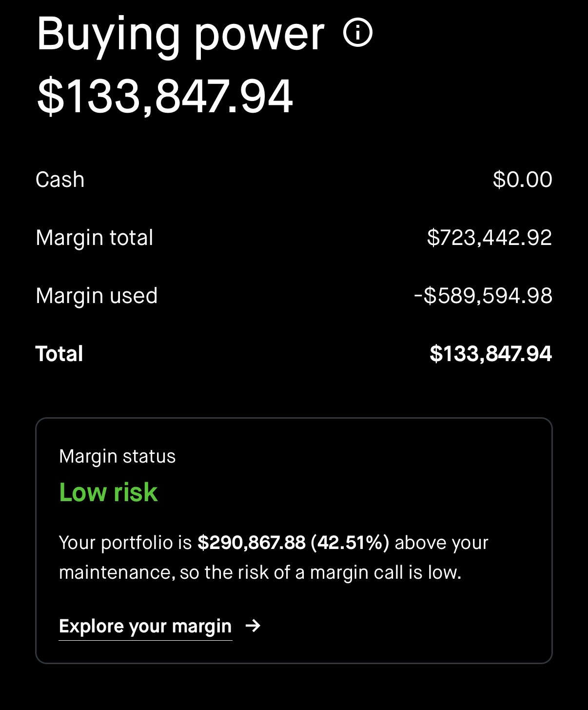Screen dimensions: 588x710
Task: Tap the Buying power info icon
Action: coord(358,33)
